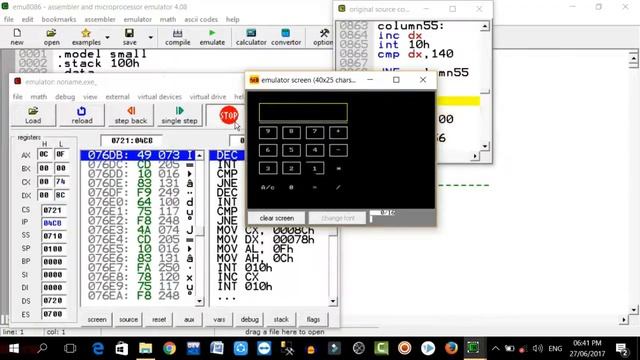Click the step back button
The width and height of the screenshot is (640, 360).
[131, 115]
